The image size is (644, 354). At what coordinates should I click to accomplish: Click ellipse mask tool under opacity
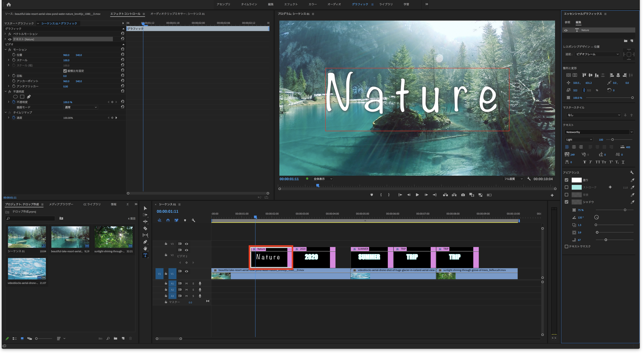click(15, 97)
